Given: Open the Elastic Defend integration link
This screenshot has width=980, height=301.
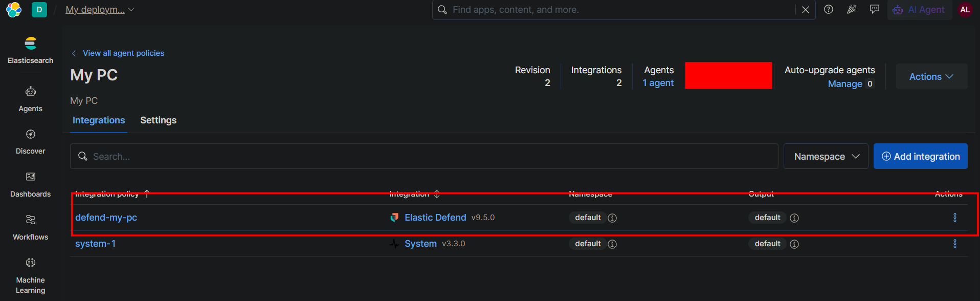Looking at the screenshot, I should tap(435, 218).
